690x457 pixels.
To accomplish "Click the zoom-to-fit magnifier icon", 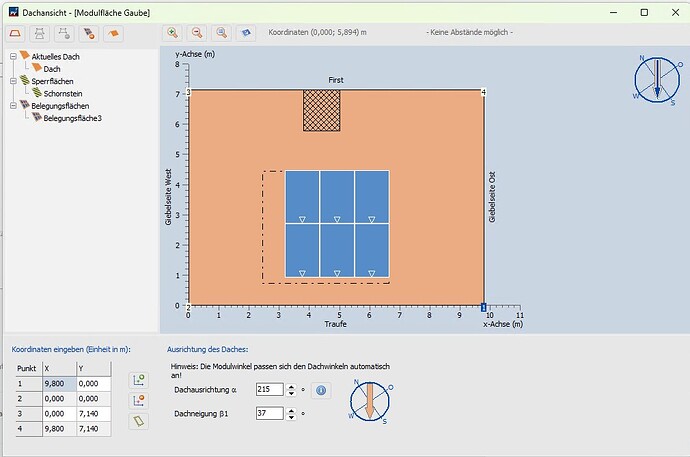I will 222,33.
